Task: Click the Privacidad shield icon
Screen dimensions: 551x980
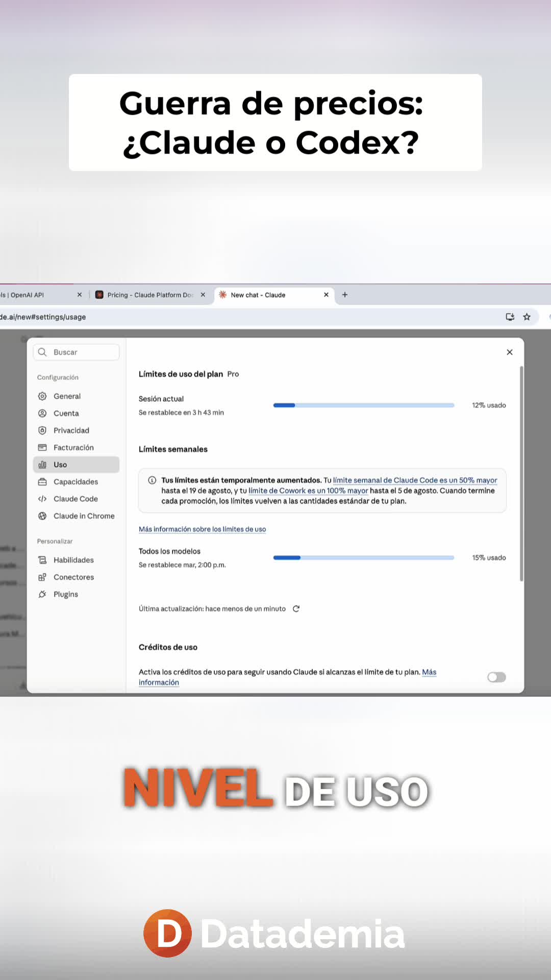Action: (x=42, y=430)
